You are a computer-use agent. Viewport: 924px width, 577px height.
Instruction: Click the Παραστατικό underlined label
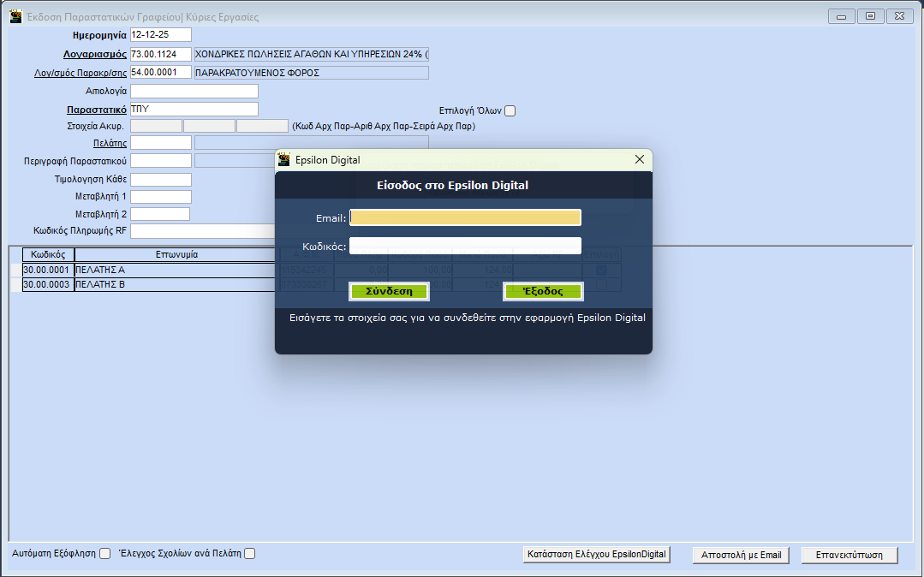point(97,110)
